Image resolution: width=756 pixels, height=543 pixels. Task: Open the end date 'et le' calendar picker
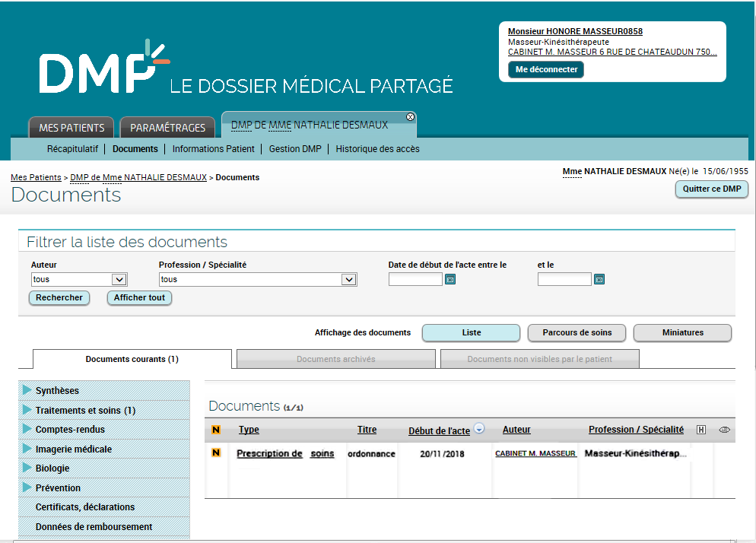click(599, 279)
